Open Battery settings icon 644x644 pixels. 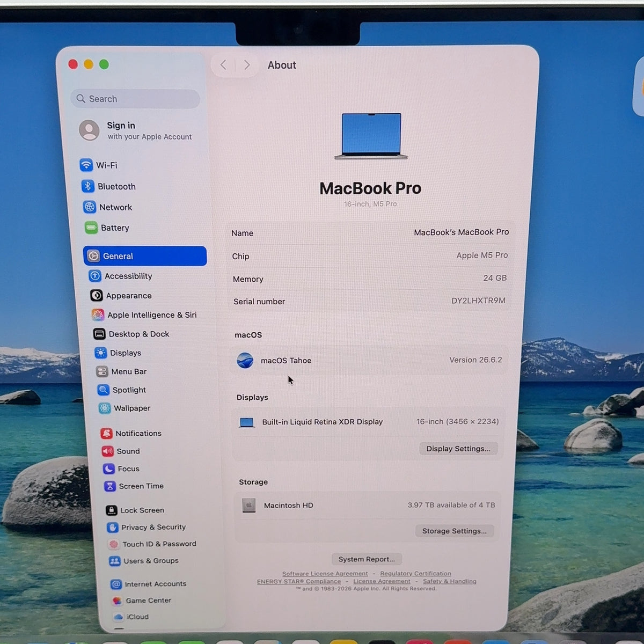click(x=91, y=228)
